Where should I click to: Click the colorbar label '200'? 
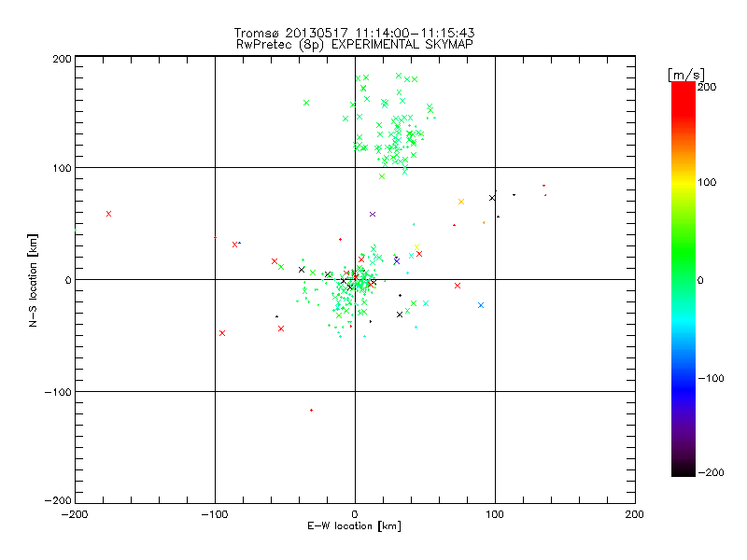707,87
